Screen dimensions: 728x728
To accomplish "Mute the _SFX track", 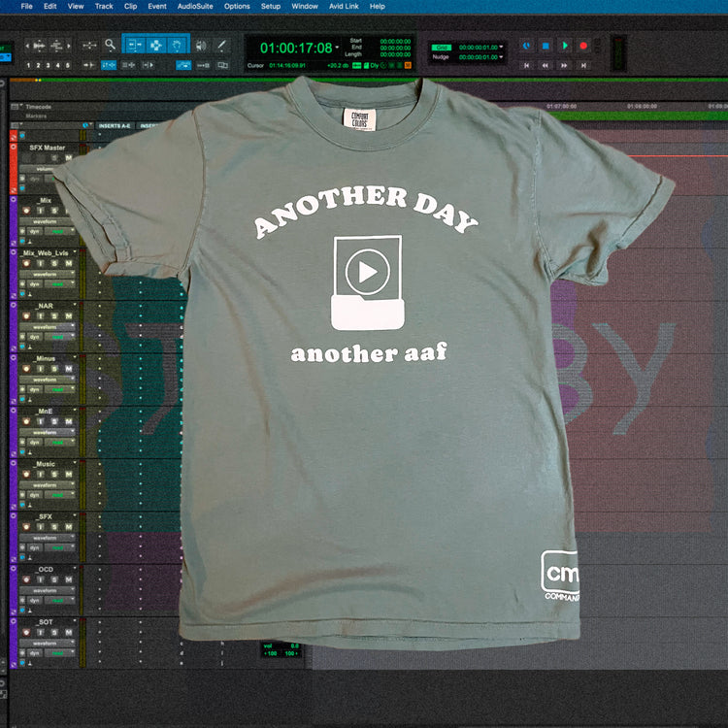I will coord(68,527).
